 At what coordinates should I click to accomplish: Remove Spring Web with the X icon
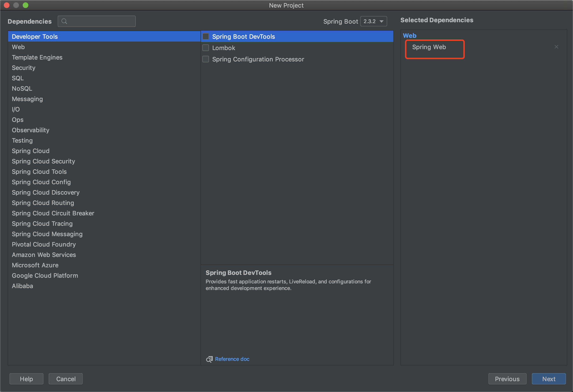[556, 47]
